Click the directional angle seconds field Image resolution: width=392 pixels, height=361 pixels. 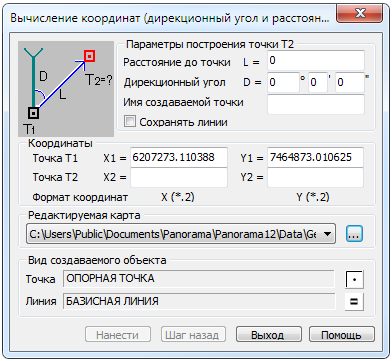click(x=350, y=82)
